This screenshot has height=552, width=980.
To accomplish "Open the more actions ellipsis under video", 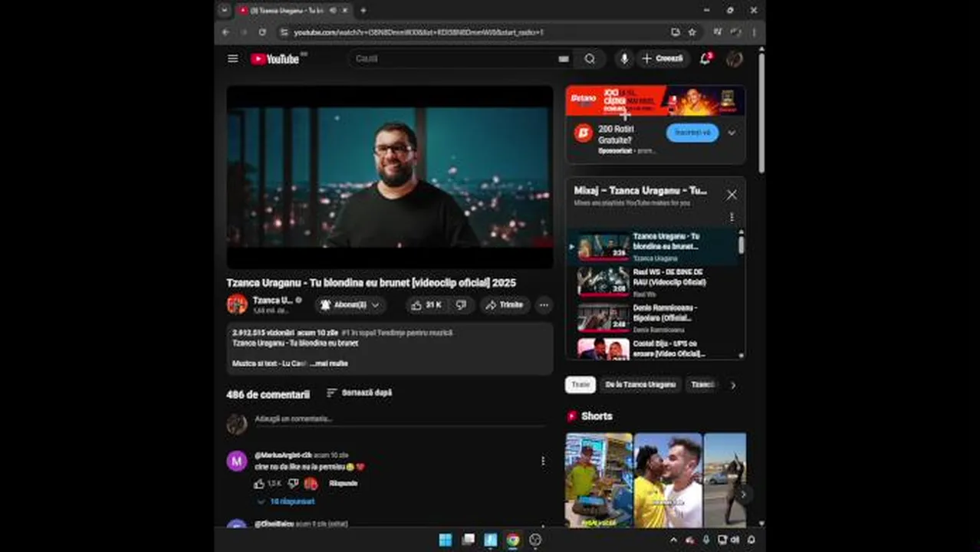I will (x=544, y=305).
